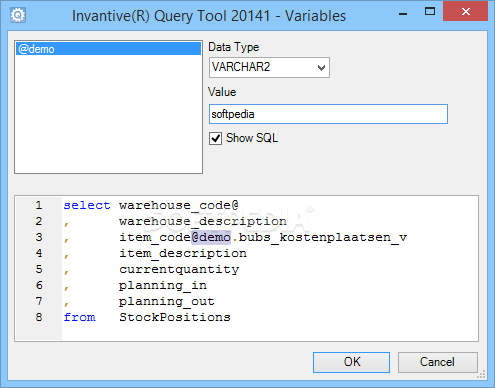Click bubs_kostenplaatsen_v text in the SQL preview
495x388 pixels.
coord(323,238)
